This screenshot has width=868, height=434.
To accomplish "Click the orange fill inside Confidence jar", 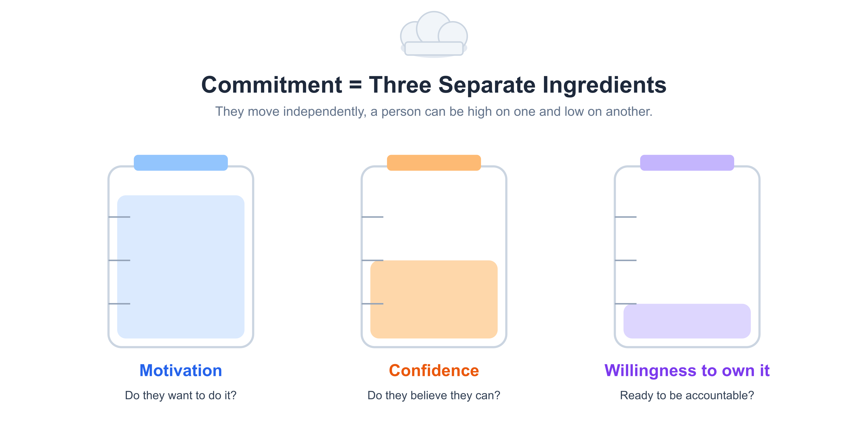I will pyautogui.click(x=434, y=299).
